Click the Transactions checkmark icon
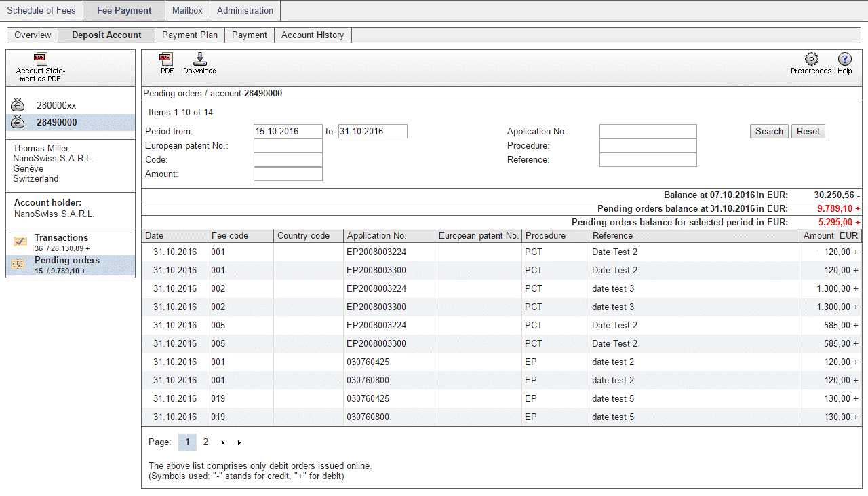Image resolution: width=868 pixels, height=496 pixels. [x=20, y=242]
